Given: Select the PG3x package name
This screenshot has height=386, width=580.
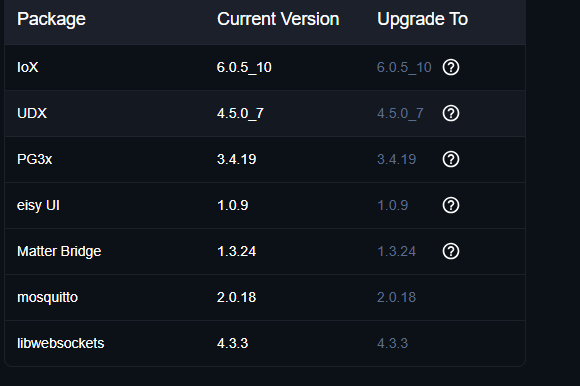Looking at the screenshot, I should pos(34,159).
